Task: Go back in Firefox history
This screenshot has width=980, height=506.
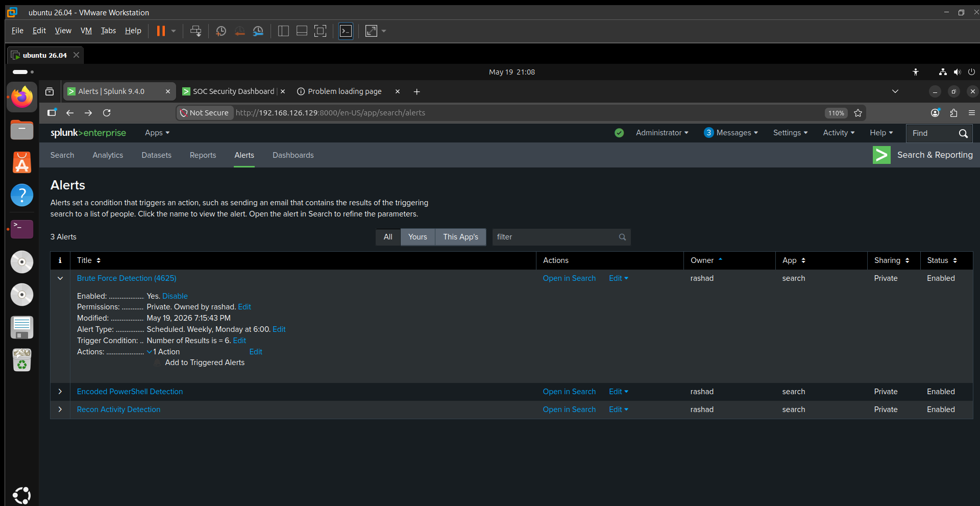Action: pyautogui.click(x=70, y=113)
